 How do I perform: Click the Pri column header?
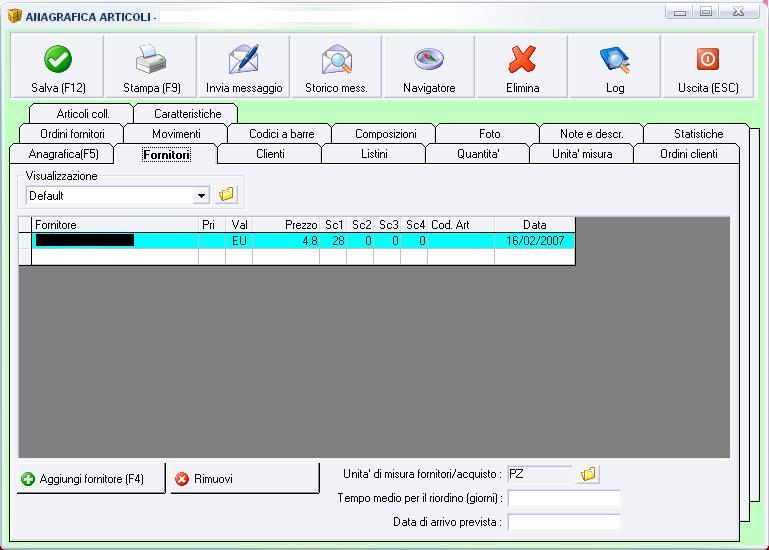point(212,225)
